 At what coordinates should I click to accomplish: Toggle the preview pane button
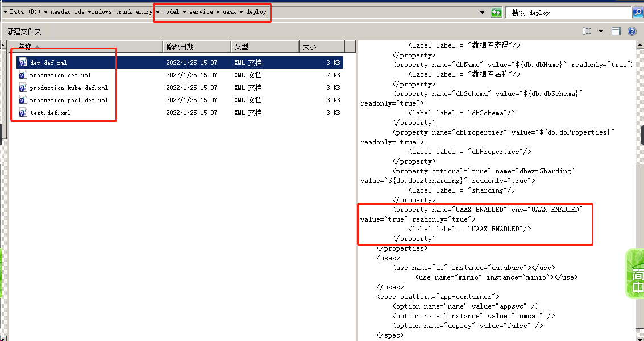[x=616, y=31]
